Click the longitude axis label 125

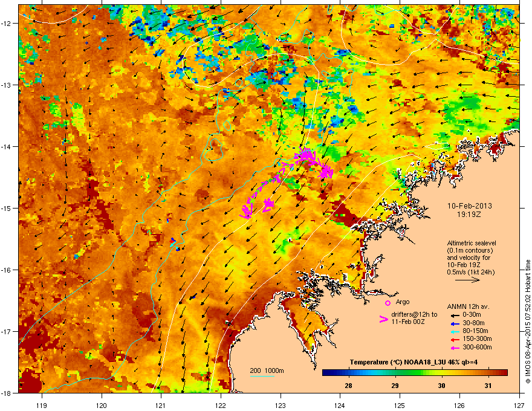(x=400, y=406)
